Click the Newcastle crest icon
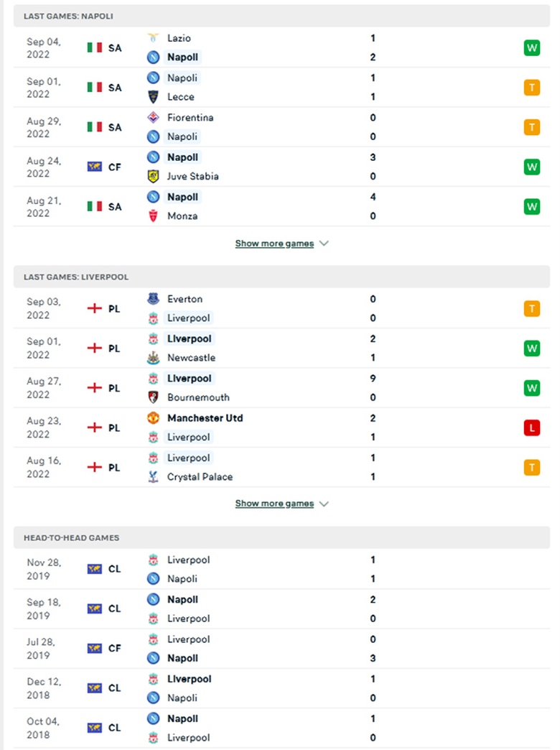The height and width of the screenshot is (750, 560). coord(153,358)
